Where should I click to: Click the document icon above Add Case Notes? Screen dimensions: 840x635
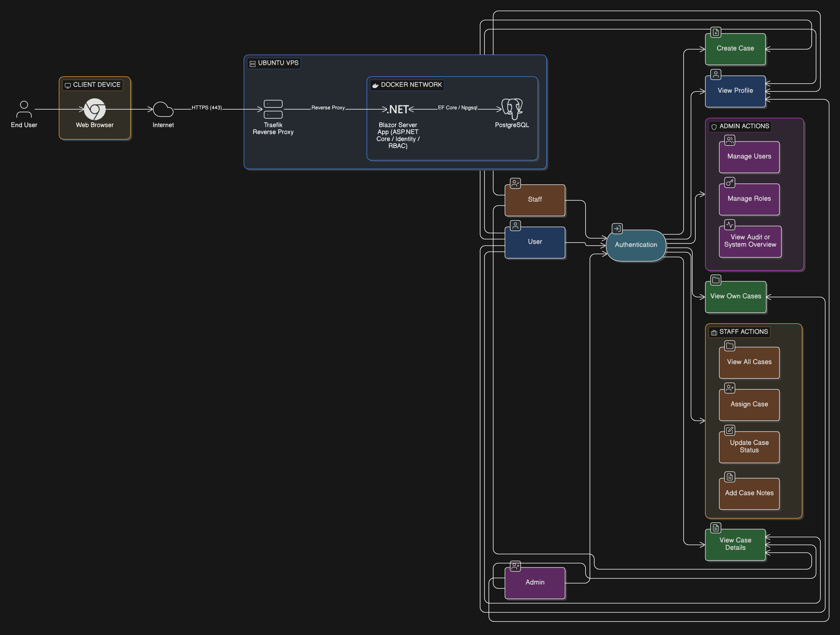730,477
